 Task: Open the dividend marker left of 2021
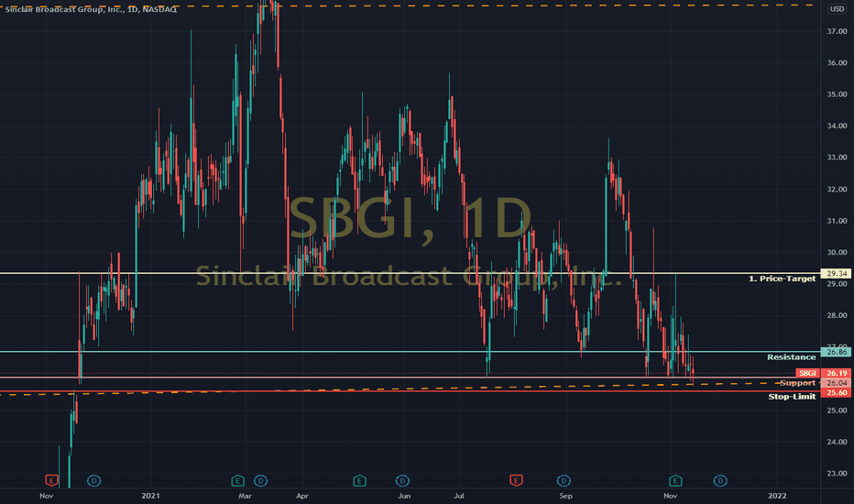click(x=93, y=480)
